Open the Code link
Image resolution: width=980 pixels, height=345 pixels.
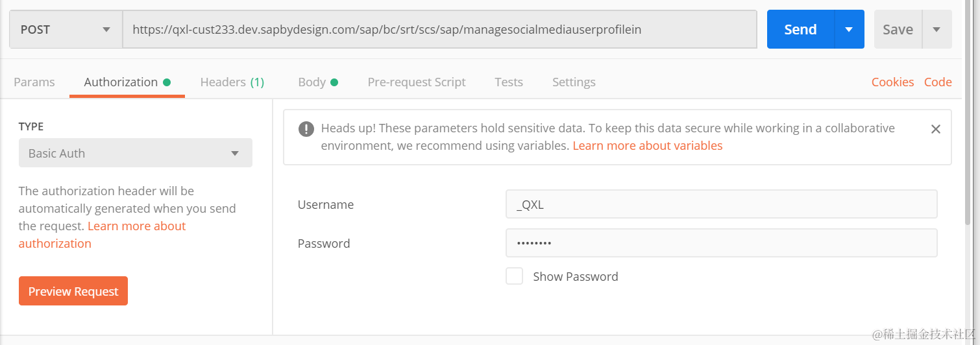point(938,82)
